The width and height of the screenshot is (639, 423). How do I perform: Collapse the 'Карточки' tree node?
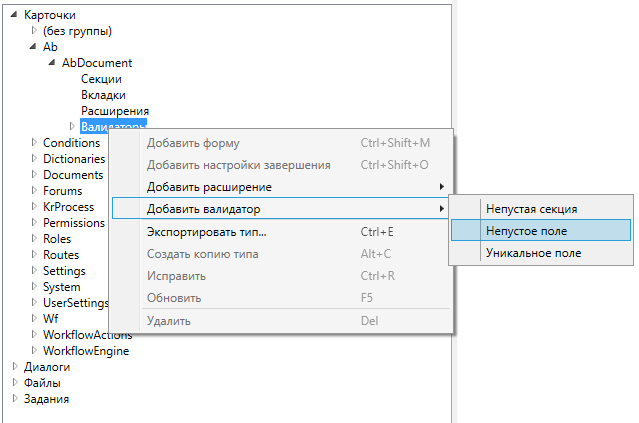[14, 15]
